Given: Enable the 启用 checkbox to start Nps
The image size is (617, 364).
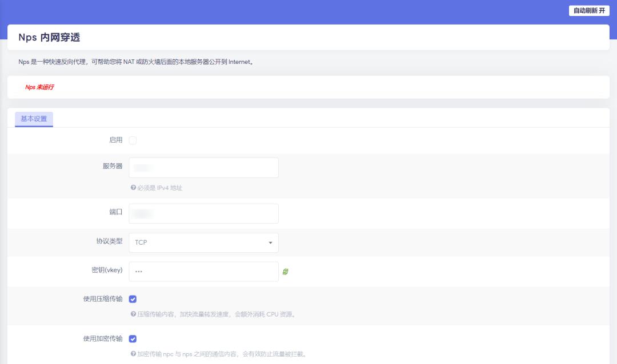Looking at the screenshot, I should tap(133, 139).
